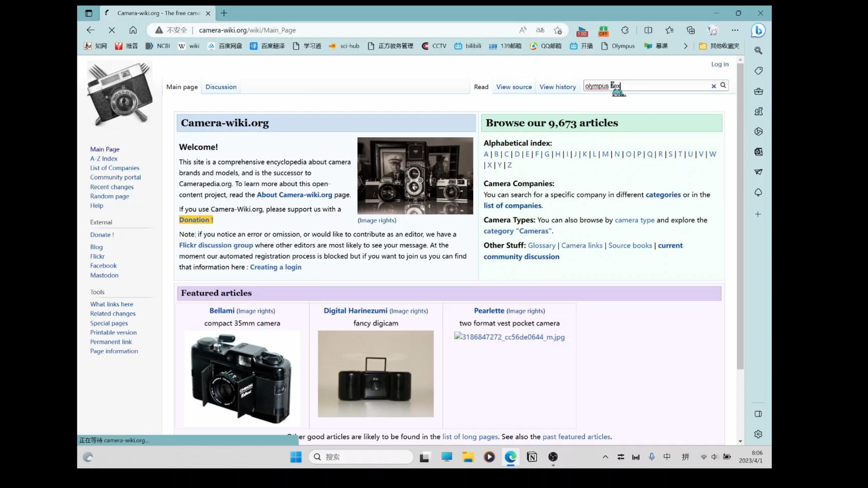Open the 其他收藏夹 bookmarks folder

pos(719,46)
